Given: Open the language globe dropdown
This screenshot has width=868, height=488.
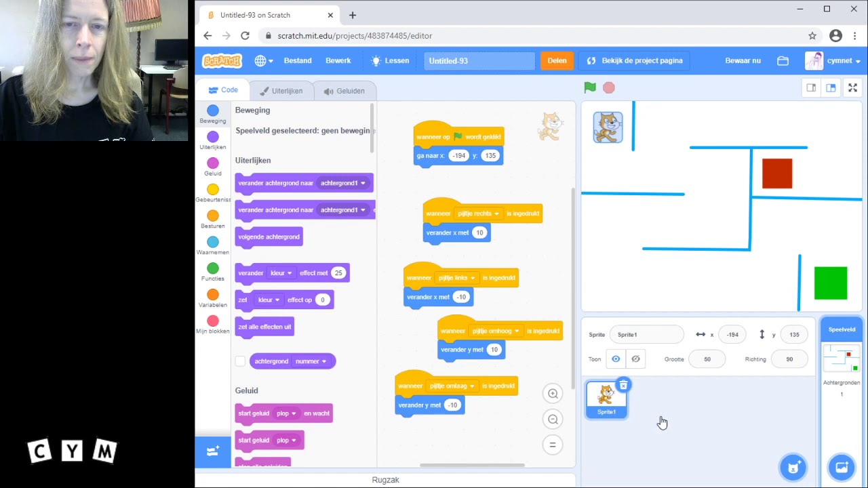Looking at the screenshot, I should click(x=263, y=60).
